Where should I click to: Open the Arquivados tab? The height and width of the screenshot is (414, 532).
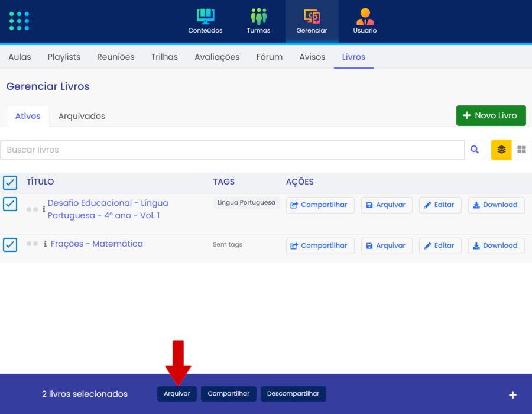pyautogui.click(x=82, y=116)
